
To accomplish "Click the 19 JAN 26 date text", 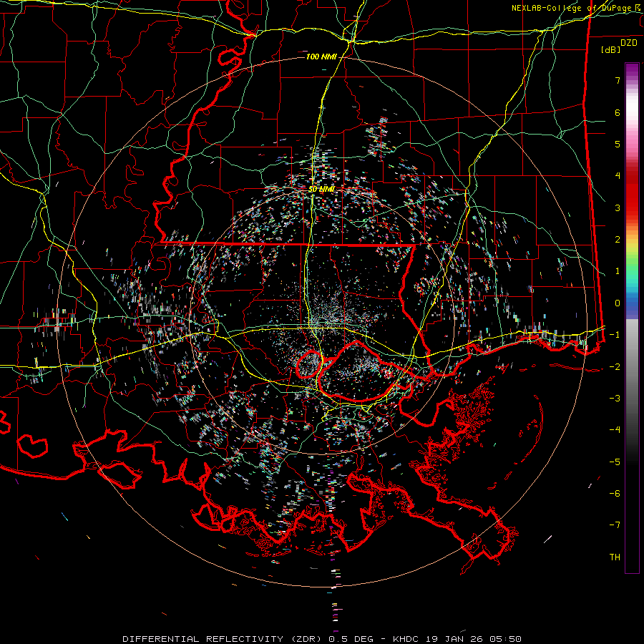I will 454,639.
